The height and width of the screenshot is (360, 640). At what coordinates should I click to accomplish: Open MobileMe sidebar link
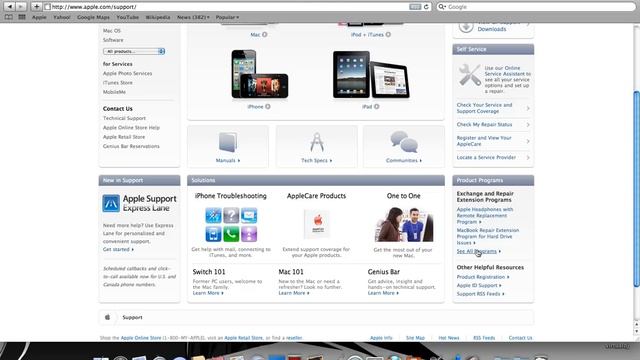pyautogui.click(x=114, y=92)
